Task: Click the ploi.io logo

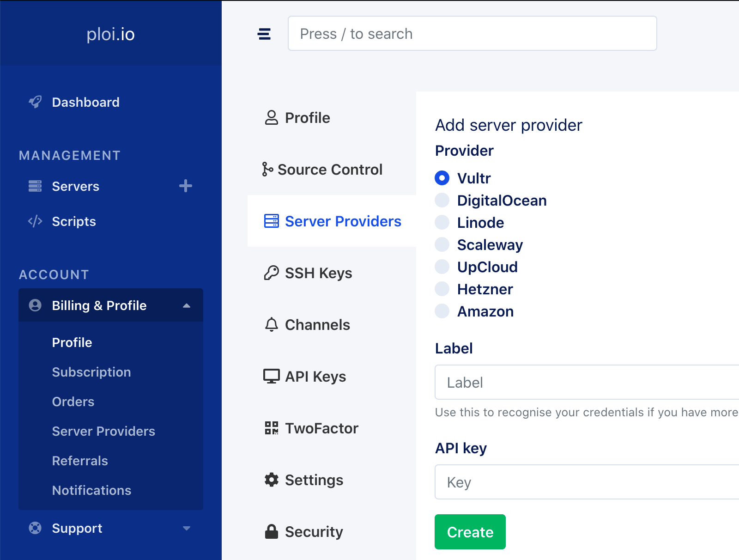Action: click(111, 34)
